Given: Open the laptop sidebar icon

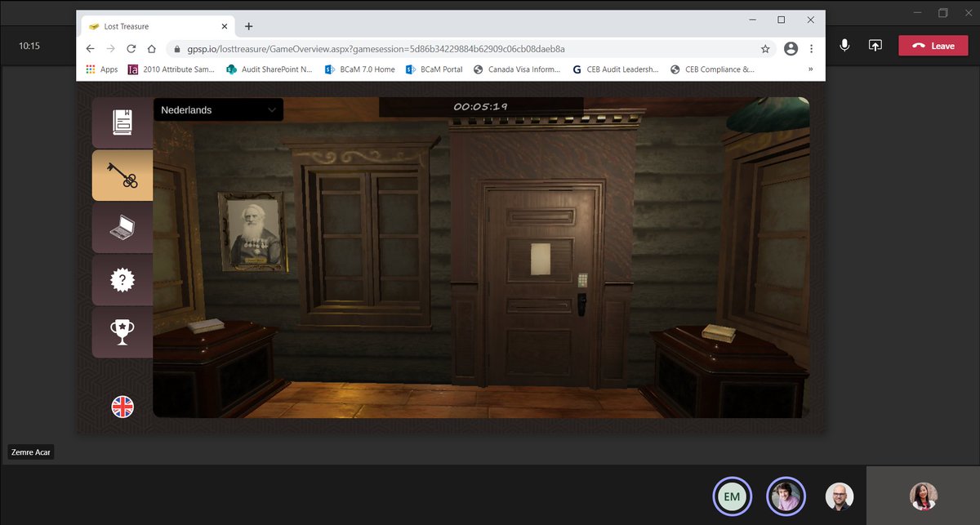Looking at the screenshot, I should point(122,228).
